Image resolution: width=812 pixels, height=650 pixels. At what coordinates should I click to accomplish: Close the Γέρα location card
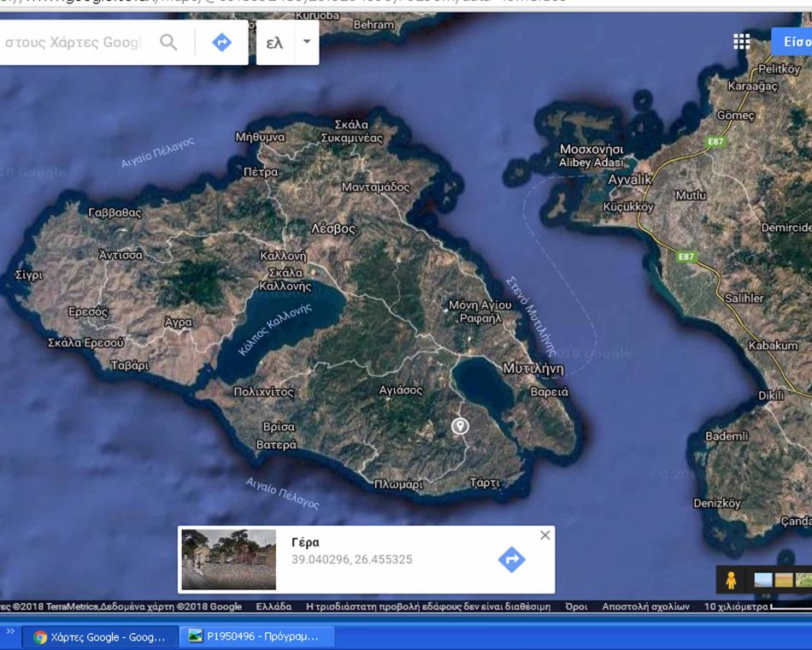(544, 535)
